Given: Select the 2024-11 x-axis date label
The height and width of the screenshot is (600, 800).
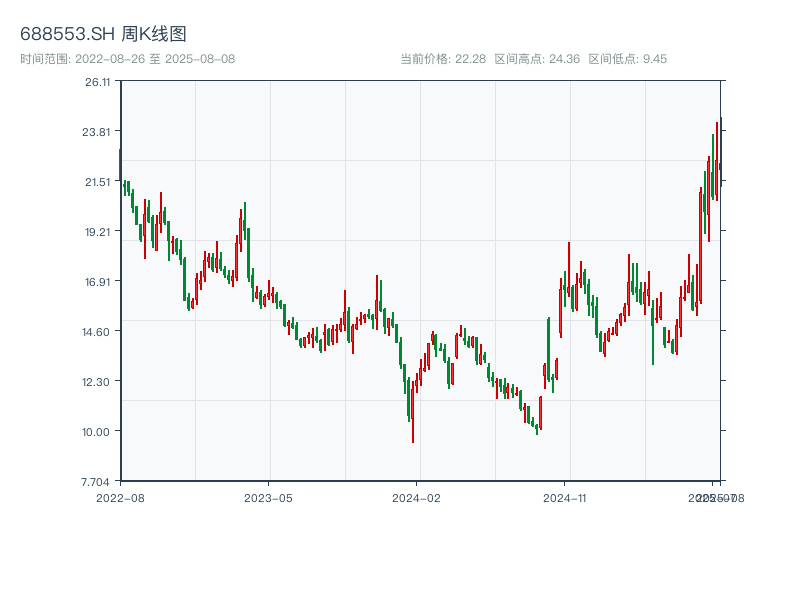Looking at the screenshot, I should pyautogui.click(x=565, y=497).
